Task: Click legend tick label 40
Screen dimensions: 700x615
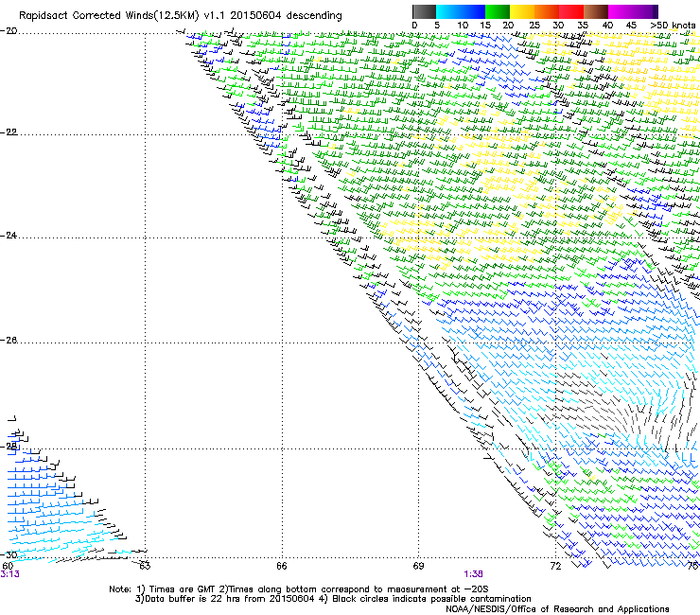Action: click(608, 26)
